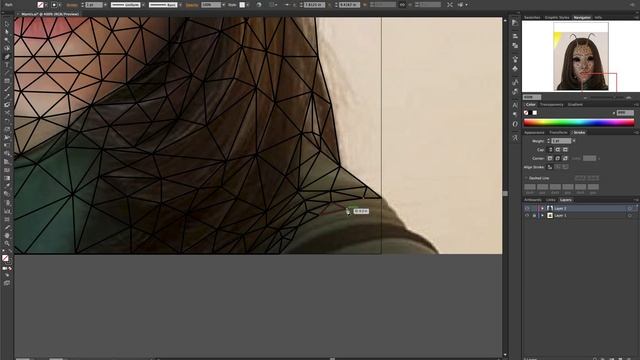Switch to the Graphic Styles tab
The height and width of the screenshot is (360, 640).
click(x=557, y=18)
